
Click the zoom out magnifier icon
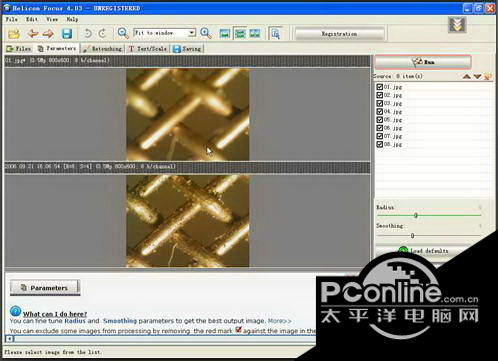coord(123,33)
